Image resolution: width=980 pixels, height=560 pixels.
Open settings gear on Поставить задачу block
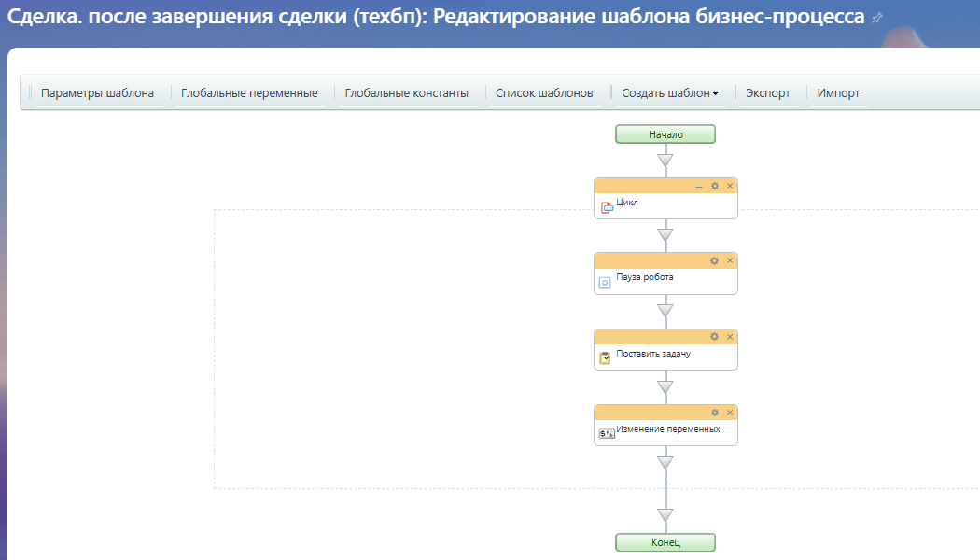(x=715, y=336)
